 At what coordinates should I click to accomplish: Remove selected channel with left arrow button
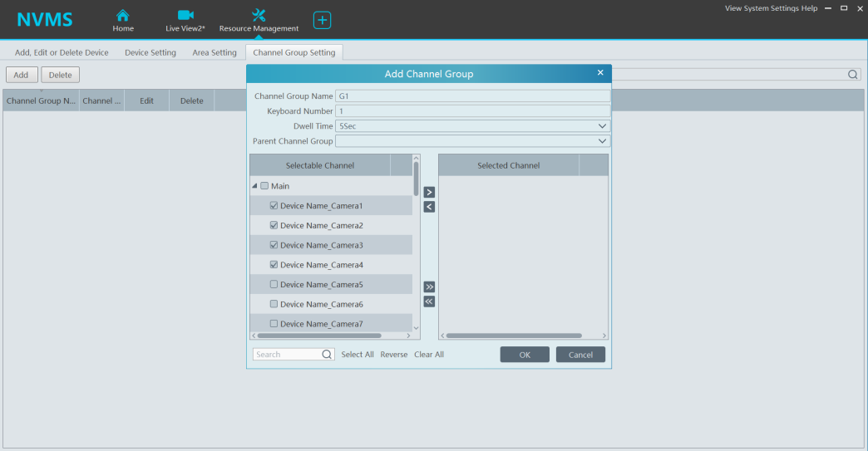429,207
